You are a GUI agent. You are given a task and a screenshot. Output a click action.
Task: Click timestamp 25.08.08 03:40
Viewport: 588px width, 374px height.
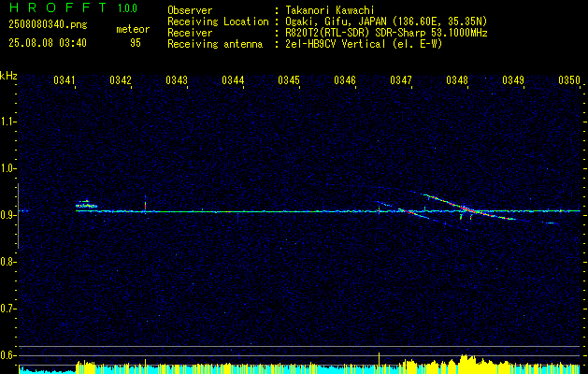tap(48, 43)
